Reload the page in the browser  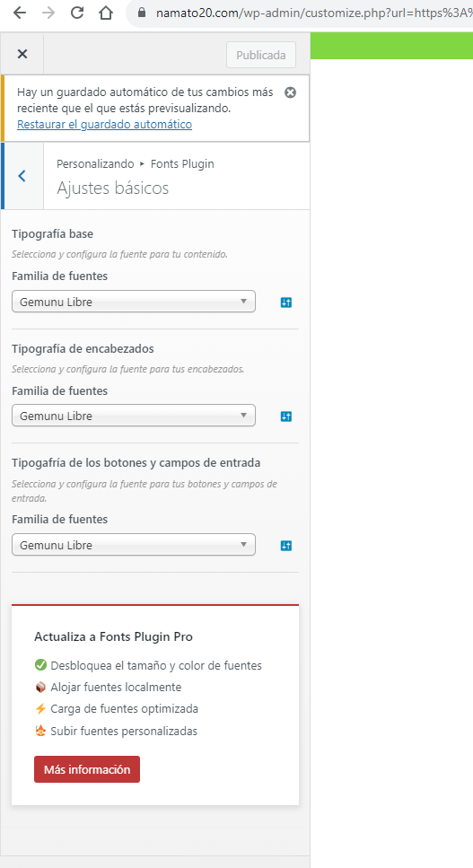[x=77, y=13]
